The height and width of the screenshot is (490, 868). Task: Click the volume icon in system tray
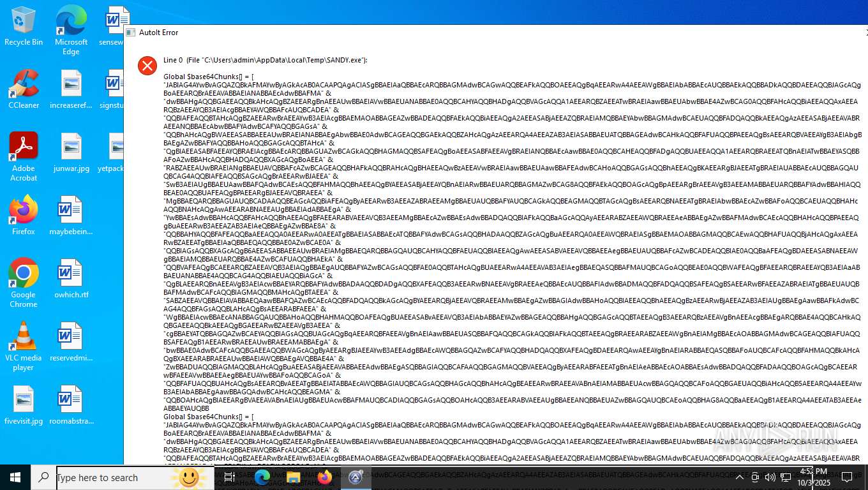coord(770,477)
